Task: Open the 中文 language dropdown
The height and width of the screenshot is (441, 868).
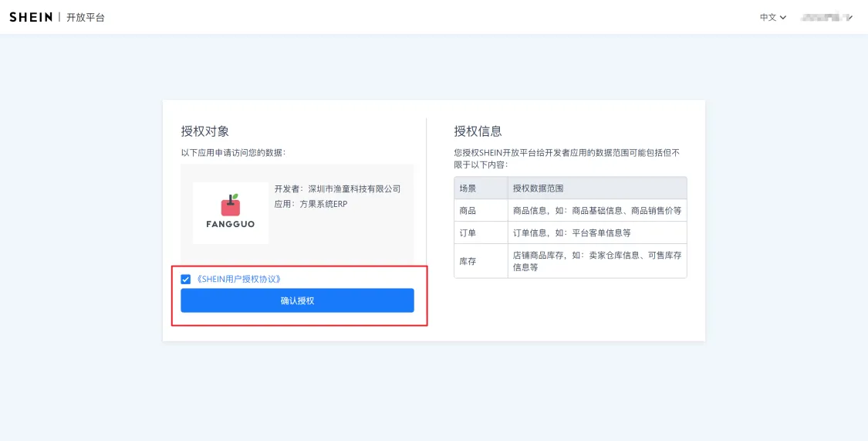Action: (773, 17)
